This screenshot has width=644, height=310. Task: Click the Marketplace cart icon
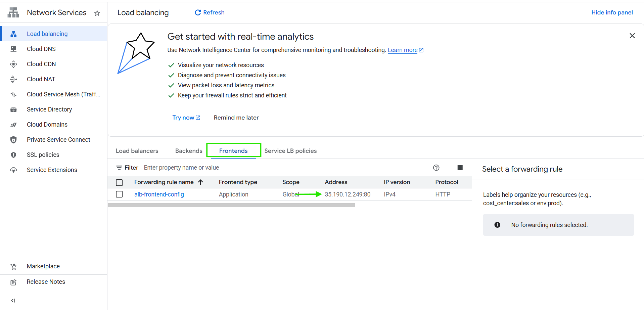click(13, 267)
